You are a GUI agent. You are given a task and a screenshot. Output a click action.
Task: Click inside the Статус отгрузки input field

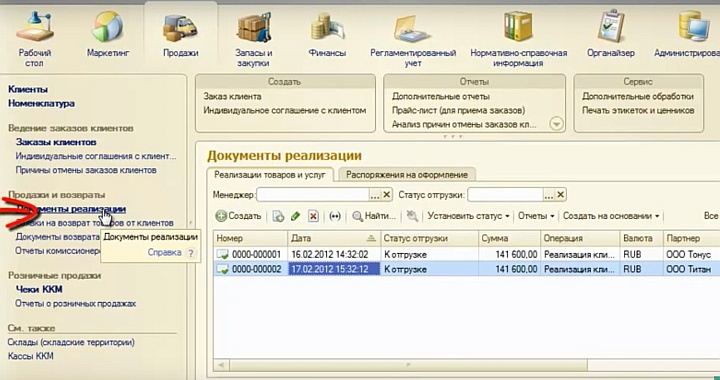click(505, 195)
